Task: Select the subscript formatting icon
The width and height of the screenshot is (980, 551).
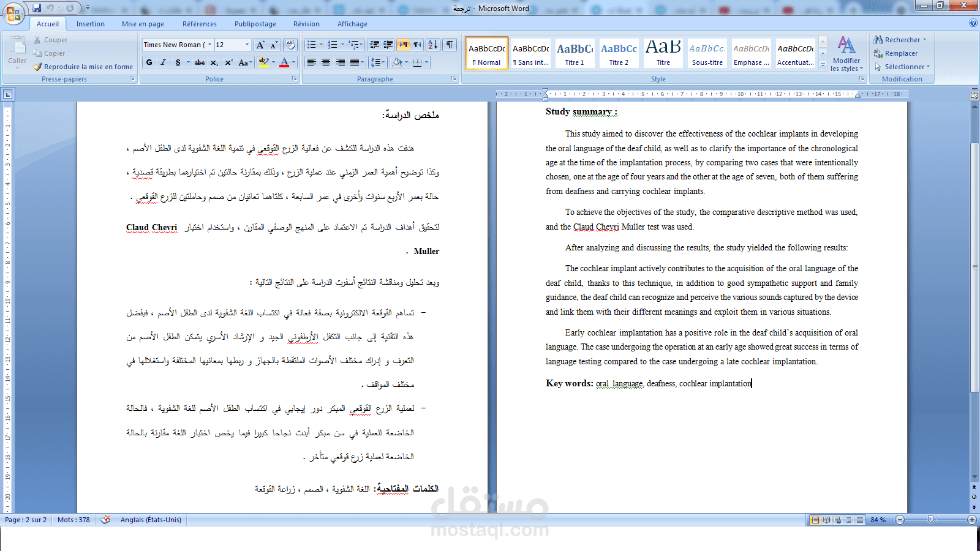Action: [214, 62]
